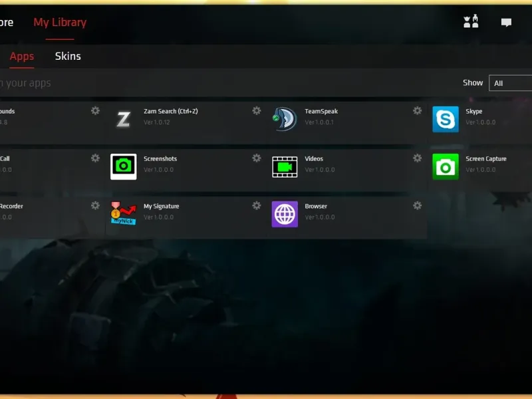Open settings gear for Zam Search
This screenshot has width=532, height=399.
257,110
